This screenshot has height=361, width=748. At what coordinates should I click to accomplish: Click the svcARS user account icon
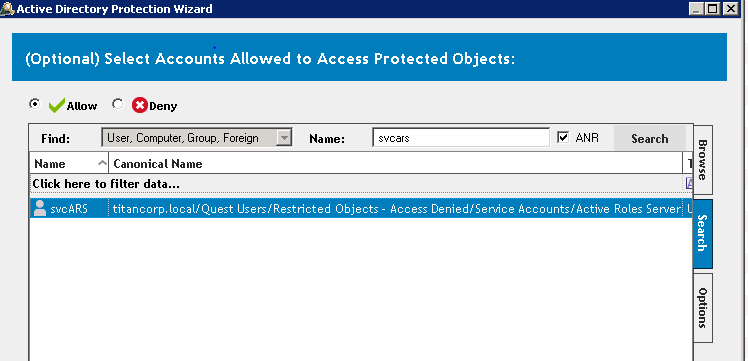[40, 208]
